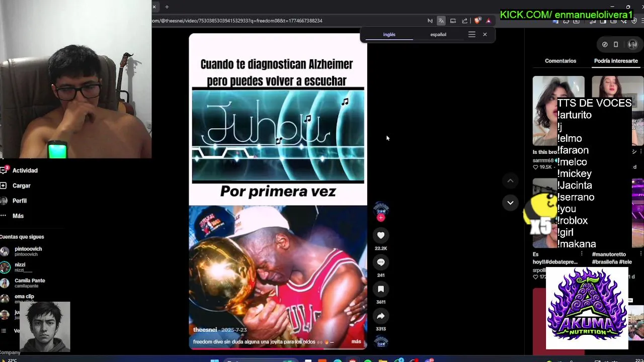Click the translate icon in address bar

click(441, 21)
